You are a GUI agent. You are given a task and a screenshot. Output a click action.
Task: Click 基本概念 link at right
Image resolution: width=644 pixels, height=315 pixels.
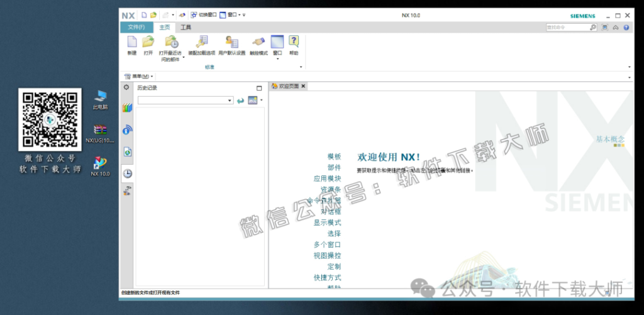pyautogui.click(x=610, y=139)
